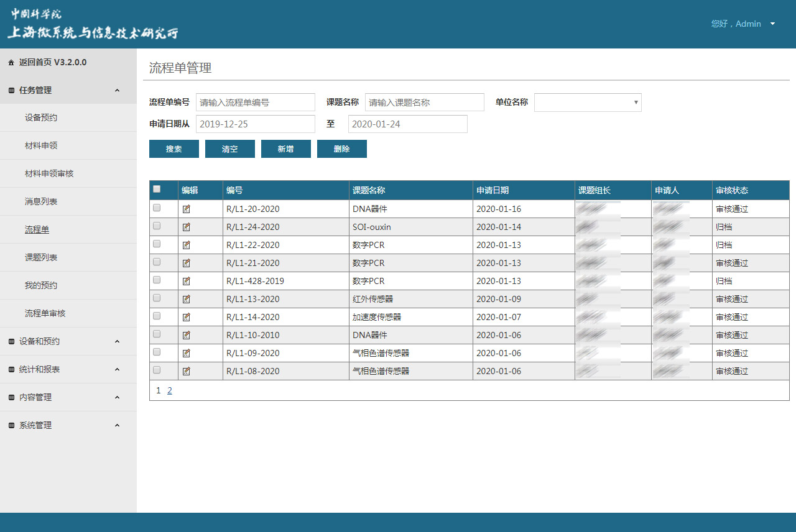
Task: Click the start date field 2019-12-25
Action: 256,124
